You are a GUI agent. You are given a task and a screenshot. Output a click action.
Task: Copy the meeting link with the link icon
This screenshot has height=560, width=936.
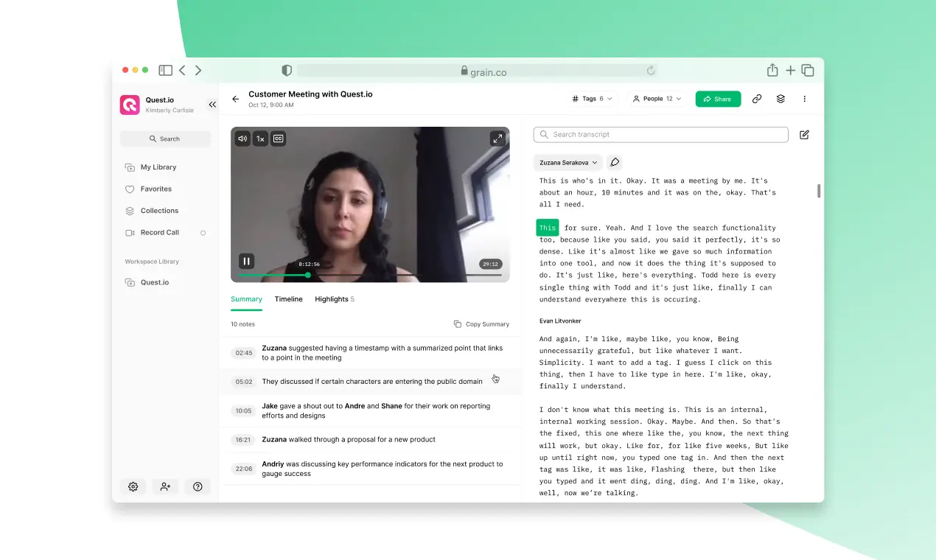(x=756, y=99)
